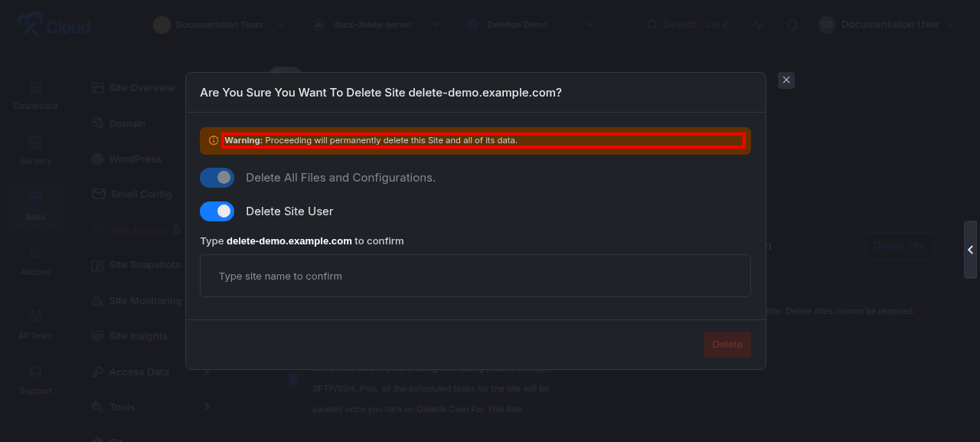Click the docs-delete-server server icon
Viewport: 980px width, 442px height.
(319, 25)
